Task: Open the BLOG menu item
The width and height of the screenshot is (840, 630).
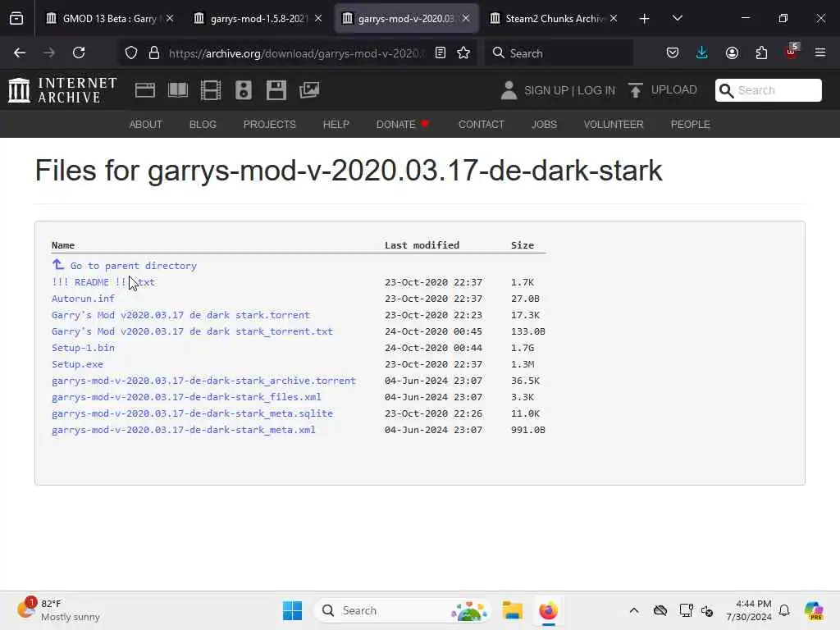Action: coord(203,125)
